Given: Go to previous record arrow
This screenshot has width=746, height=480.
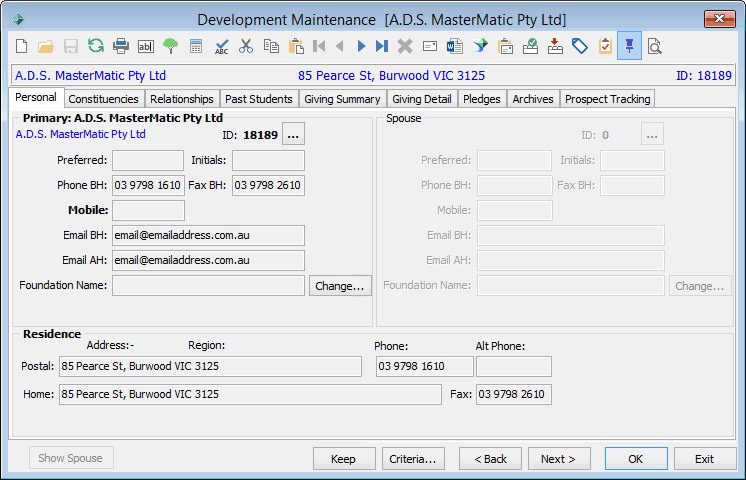Looking at the screenshot, I should click(340, 46).
